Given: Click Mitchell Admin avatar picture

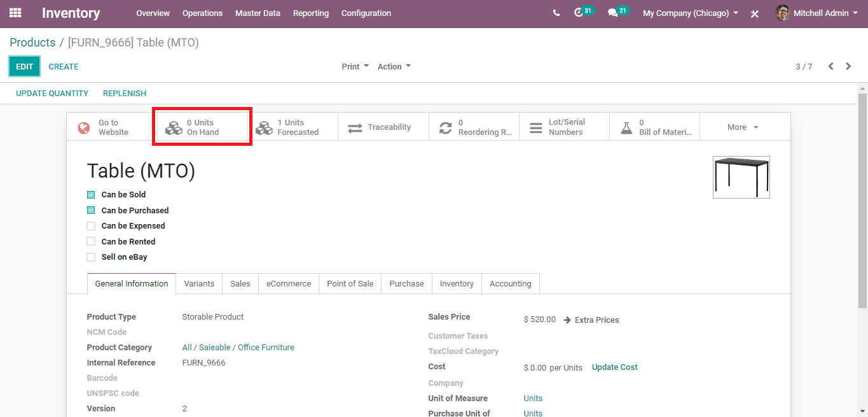Looking at the screenshot, I should point(783,13).
